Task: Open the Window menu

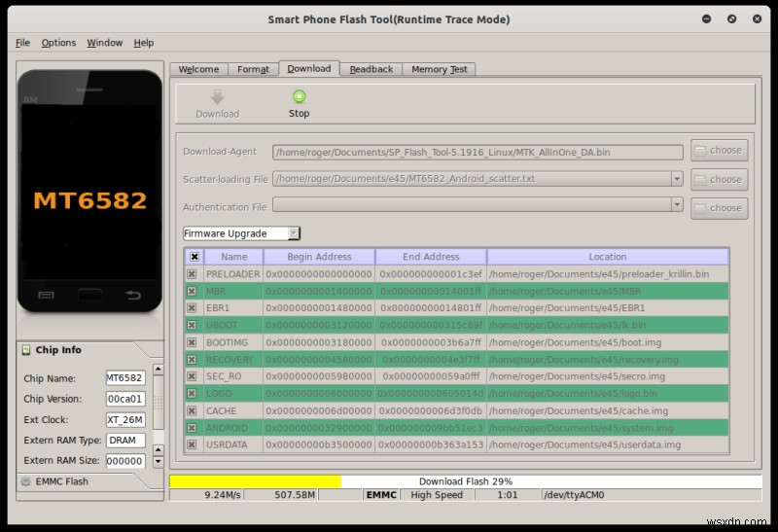Action: (105, 43)
